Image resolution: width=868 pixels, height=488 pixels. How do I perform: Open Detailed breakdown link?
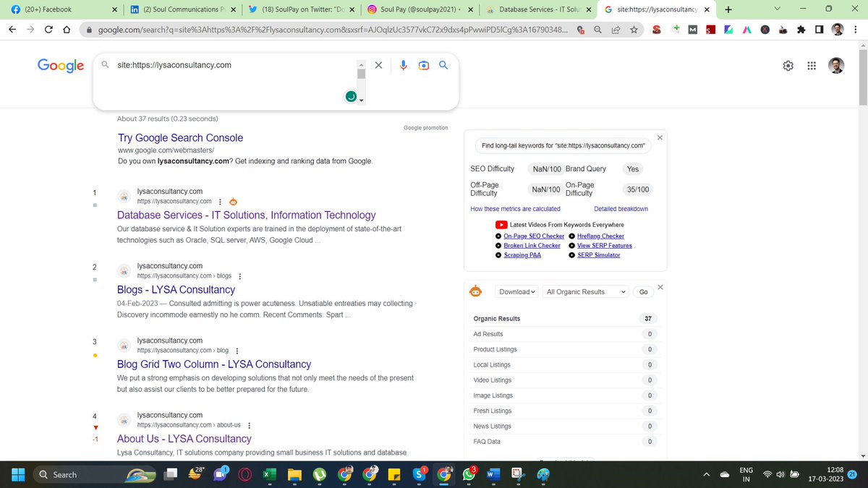click(x=621, y=209)
